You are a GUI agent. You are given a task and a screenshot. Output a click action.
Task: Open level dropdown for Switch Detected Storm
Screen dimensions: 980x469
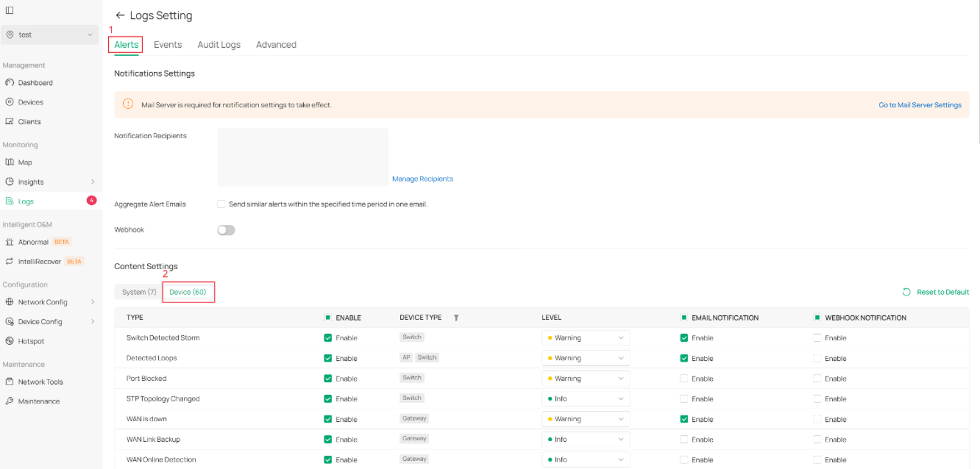tap(586, 338)
